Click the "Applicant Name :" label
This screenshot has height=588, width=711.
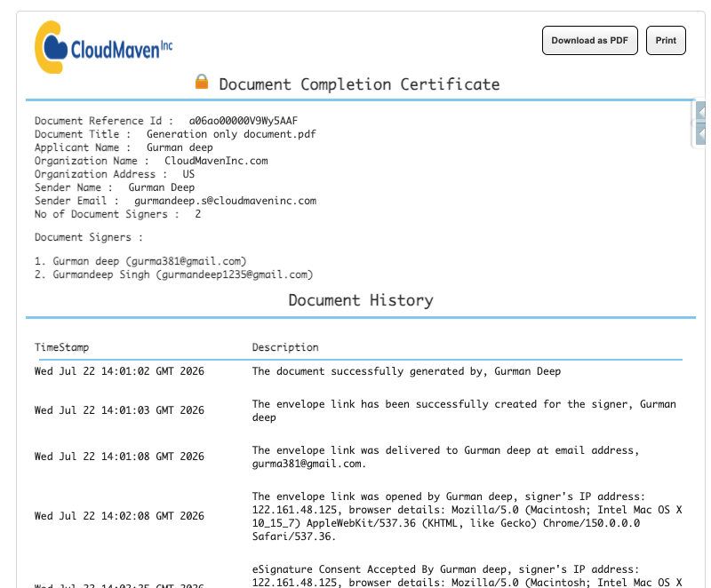pos(83,147)
